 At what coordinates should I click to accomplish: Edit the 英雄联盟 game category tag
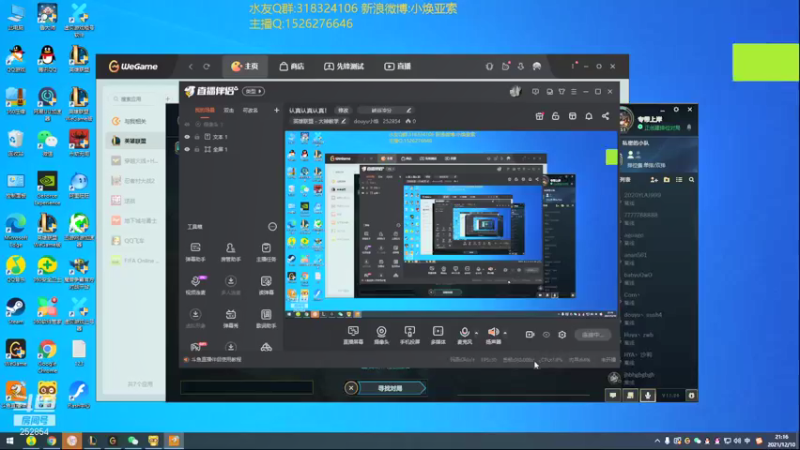[319, 121]
